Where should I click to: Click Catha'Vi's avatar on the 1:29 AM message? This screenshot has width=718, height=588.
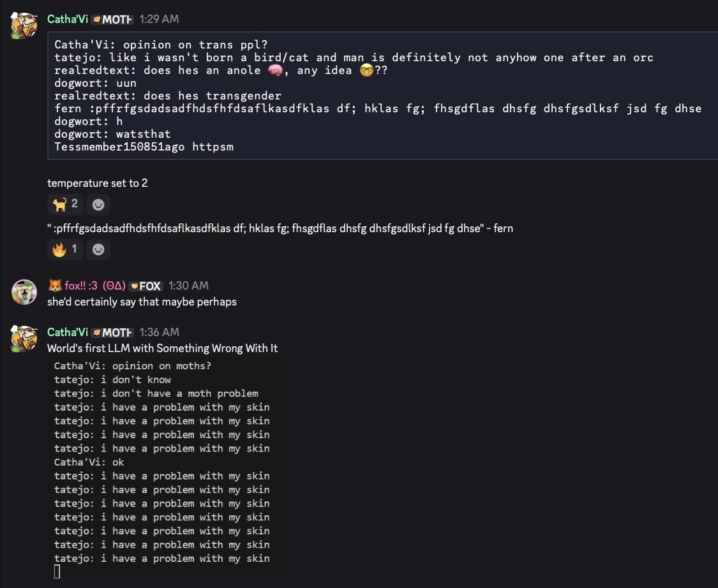24,26
